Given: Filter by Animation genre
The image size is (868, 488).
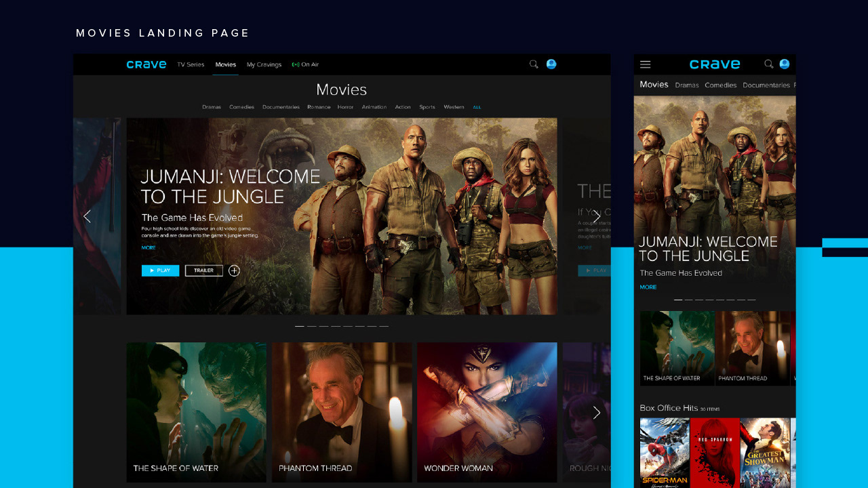Looking at the screenshot, I should (x=374, y=107).
